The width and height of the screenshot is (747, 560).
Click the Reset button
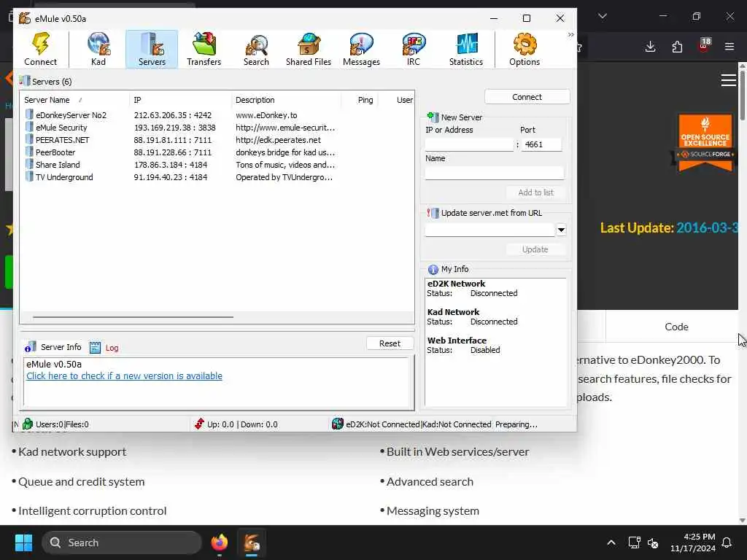(x=390, y=343)
